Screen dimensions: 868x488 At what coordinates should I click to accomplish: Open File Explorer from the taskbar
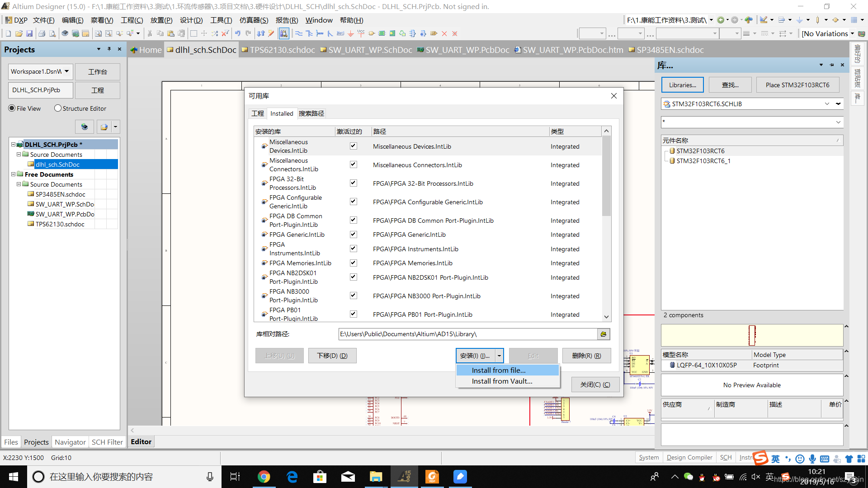(376, 477)
